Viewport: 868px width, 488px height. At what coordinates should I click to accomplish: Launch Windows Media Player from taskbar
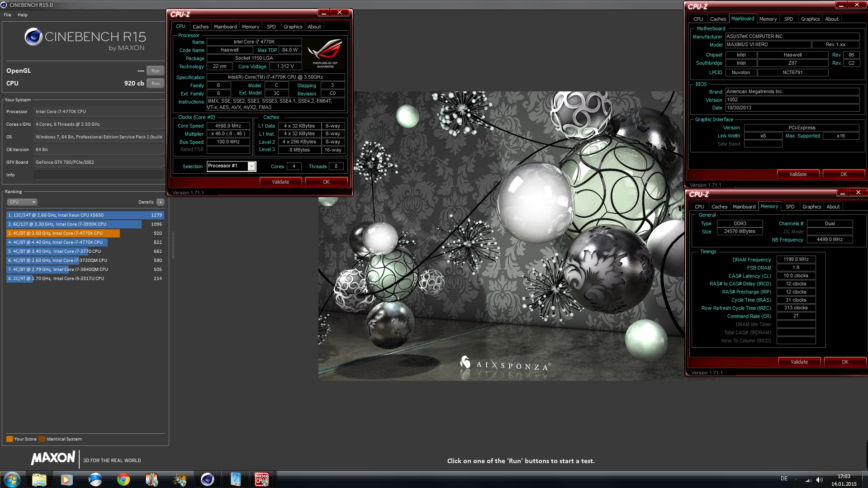click(x=67, y=479)
